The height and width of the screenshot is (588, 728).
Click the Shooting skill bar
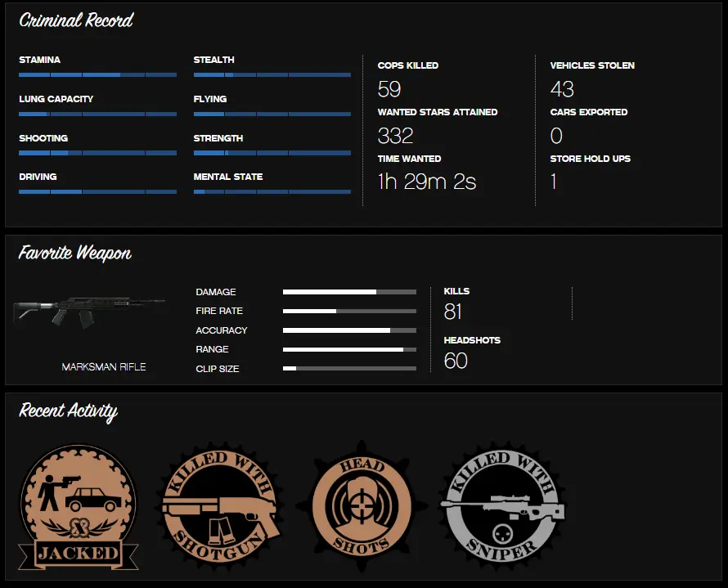pyautogui.click(x=97, y=153)
